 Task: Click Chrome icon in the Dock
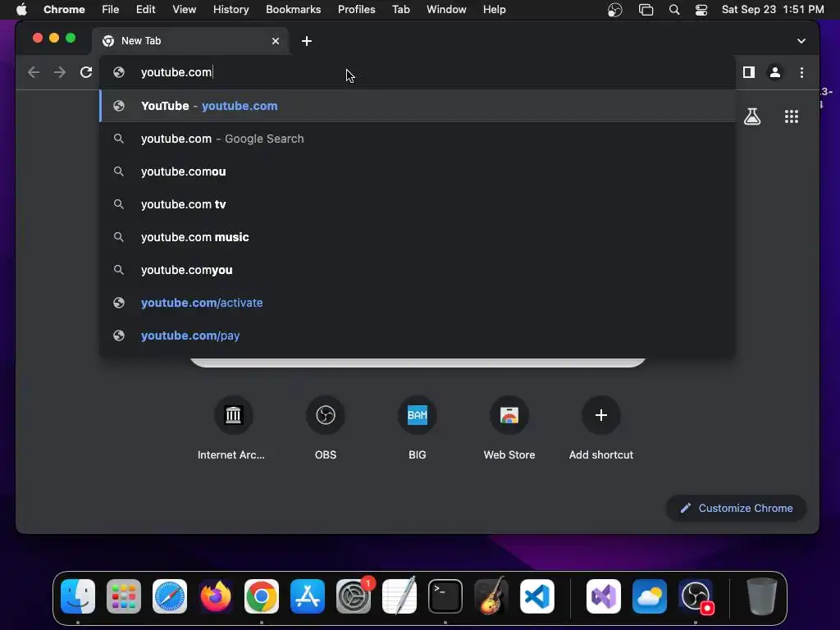262,596
